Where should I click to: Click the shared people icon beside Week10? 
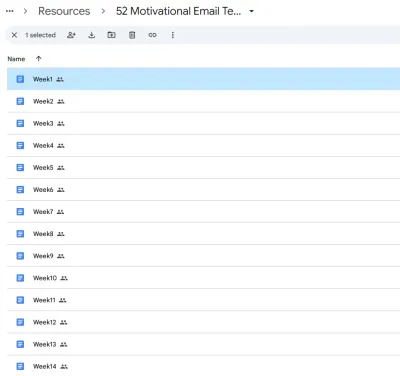coord(64,278)
